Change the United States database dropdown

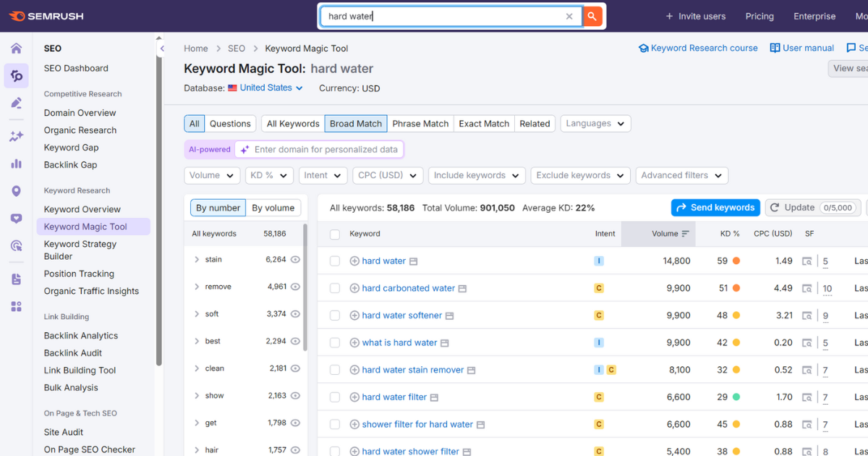coord(265,88)
